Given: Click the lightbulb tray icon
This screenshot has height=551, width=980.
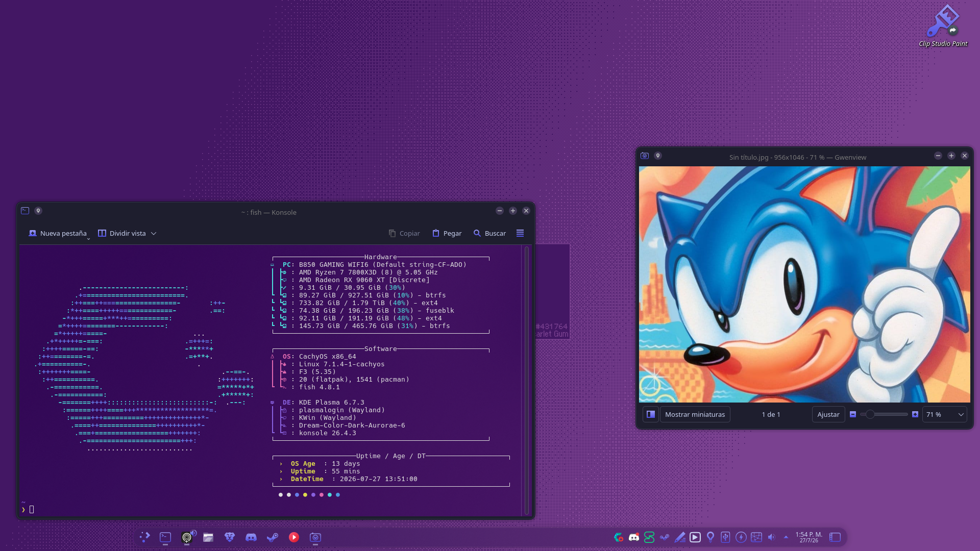Looking at the screenshot, I should (710, 537).
